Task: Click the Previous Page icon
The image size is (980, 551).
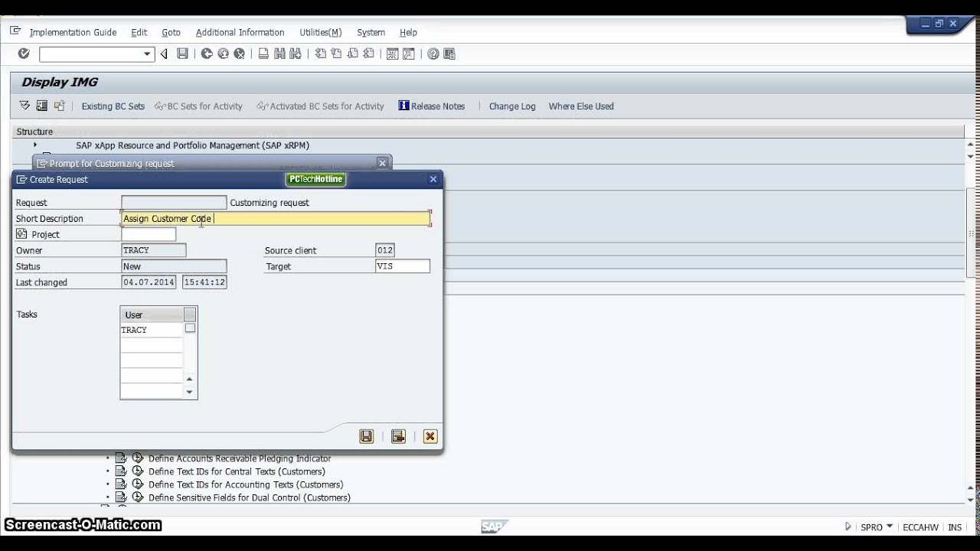Action: (336, 54)
